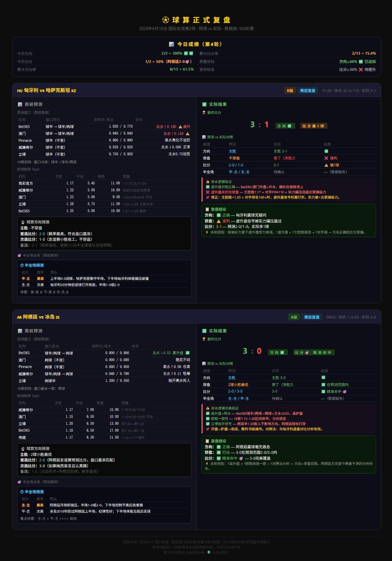Click 排雷：客-客 ✗ 平-客 ✗ 负-负 ✗ line
Image resolution: width=392 pixels, height=561 pixels.
pos(44,292)
